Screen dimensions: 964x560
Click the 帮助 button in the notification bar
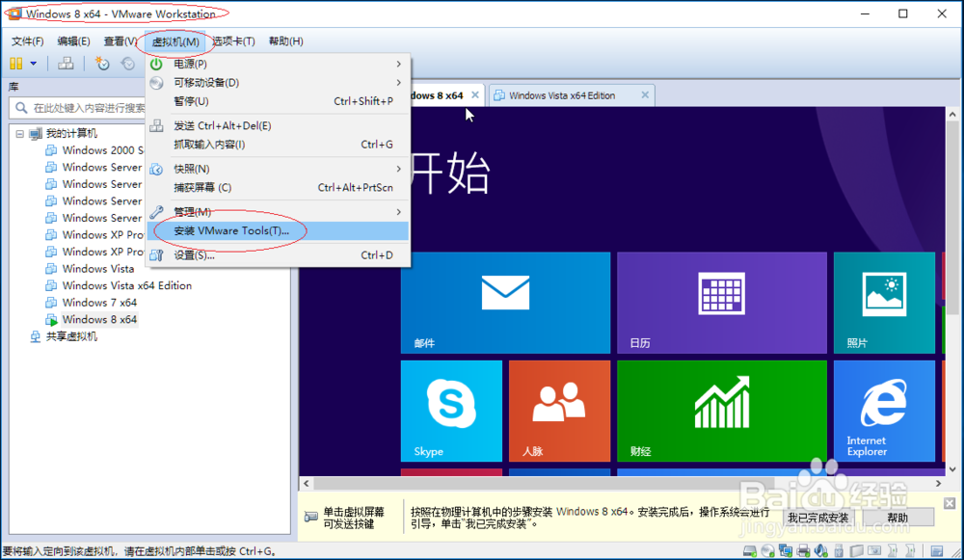(x=897, y=517)
